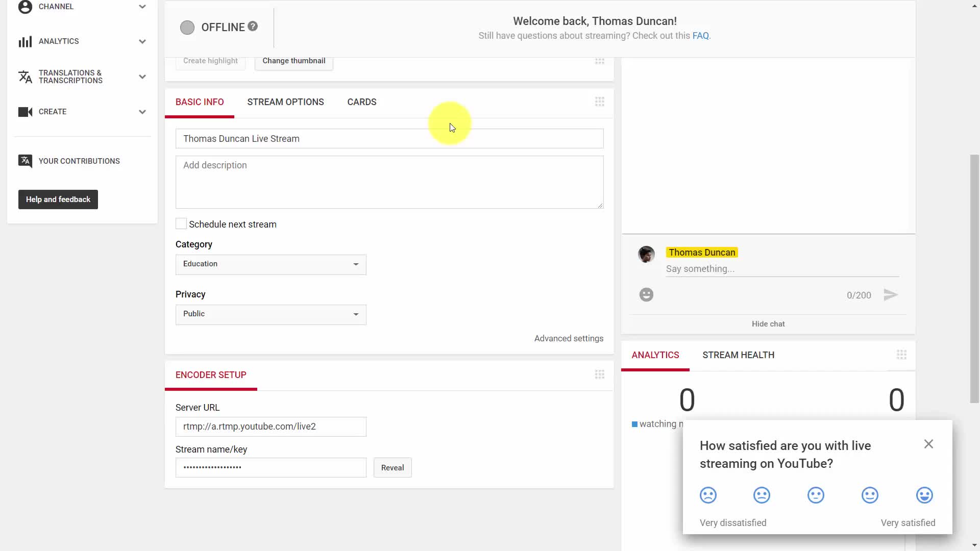This screenshot has width=980, height=551.
Task: Click the highlighted Thomas Duncan chat name
Action: click(702, 253)
